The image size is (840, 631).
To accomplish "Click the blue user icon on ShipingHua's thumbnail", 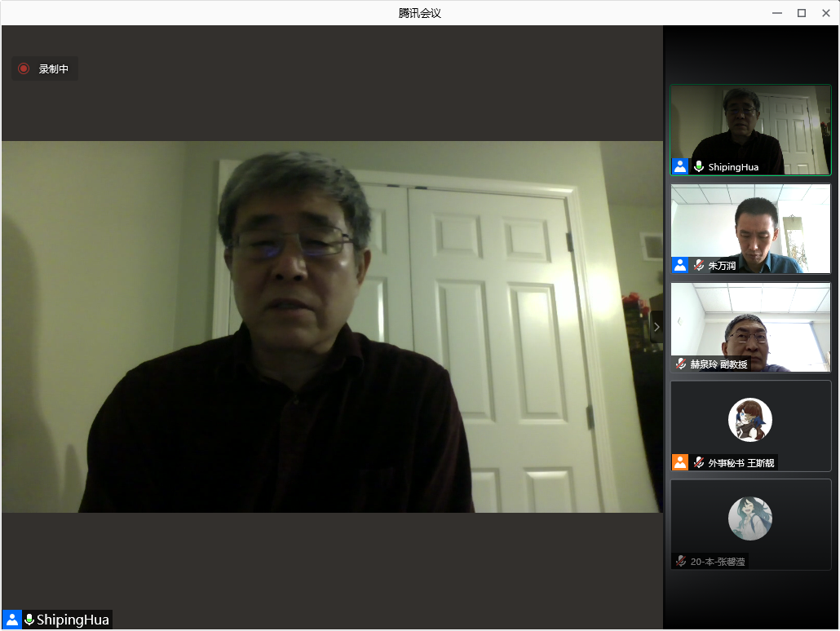I will pos(680,166).
